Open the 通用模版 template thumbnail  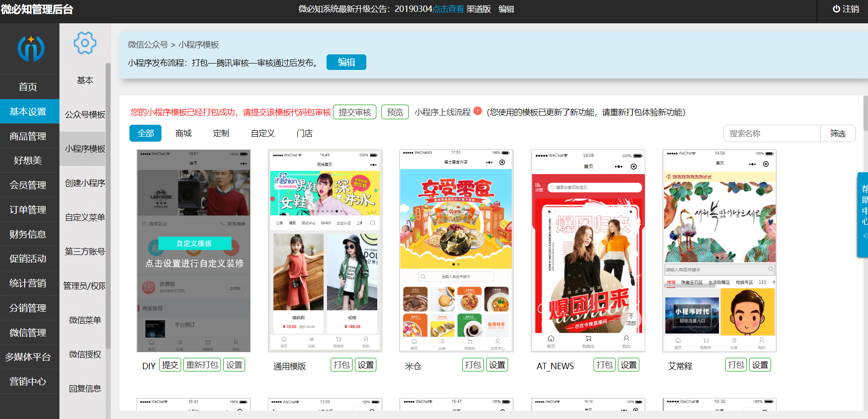point(325,251)
